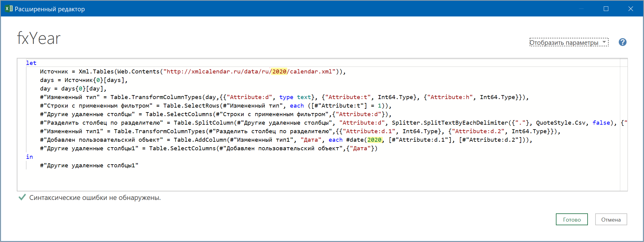
Task: Click the in keyword line
Action: coord(29,157)
